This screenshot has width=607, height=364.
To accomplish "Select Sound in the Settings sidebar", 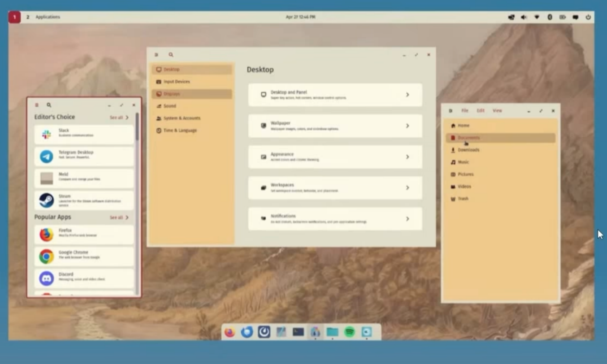I will pos(170,106).
